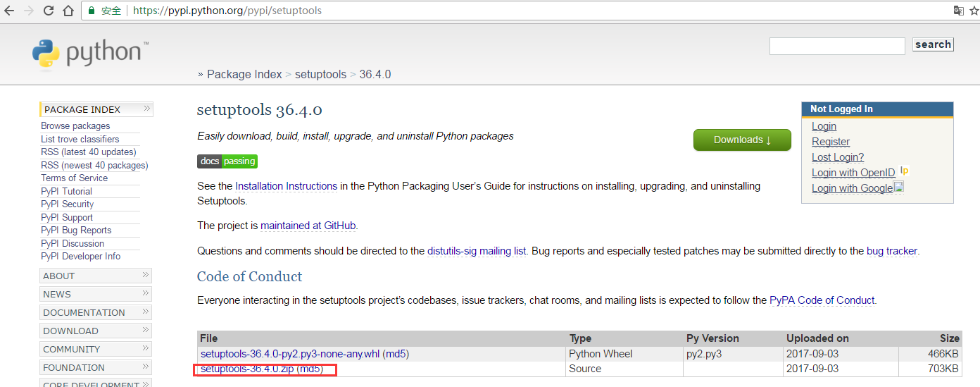Click the Not Logged In panel header

coord(877,109)
